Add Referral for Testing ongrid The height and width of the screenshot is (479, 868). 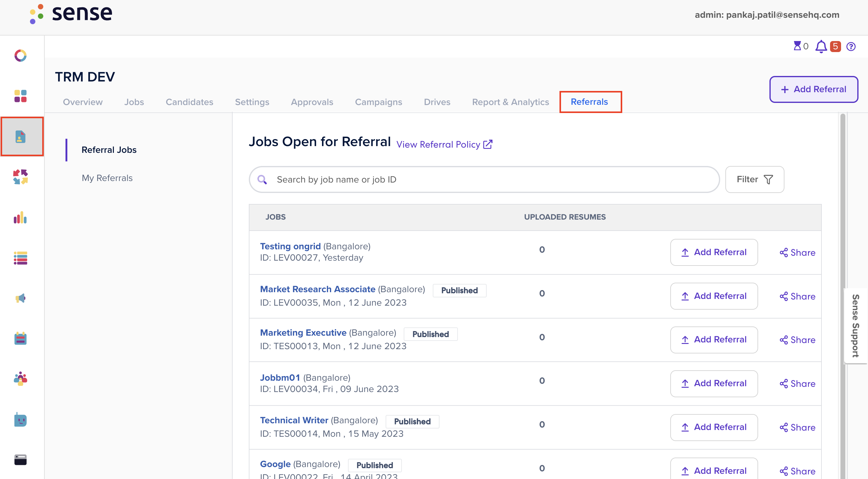(x=714, y=252)
